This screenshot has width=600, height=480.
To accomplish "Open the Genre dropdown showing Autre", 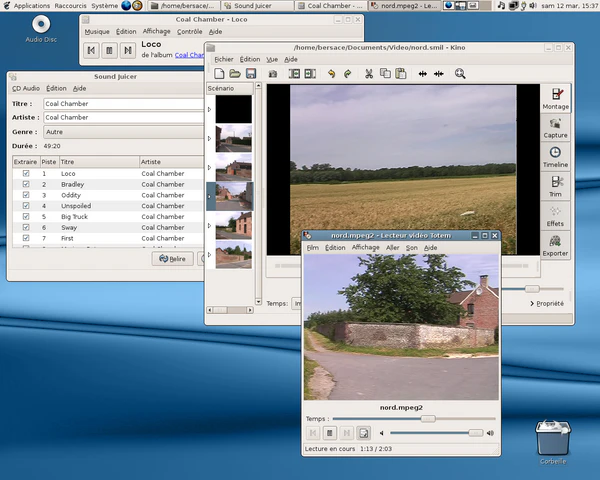I will tap(100, 131).
